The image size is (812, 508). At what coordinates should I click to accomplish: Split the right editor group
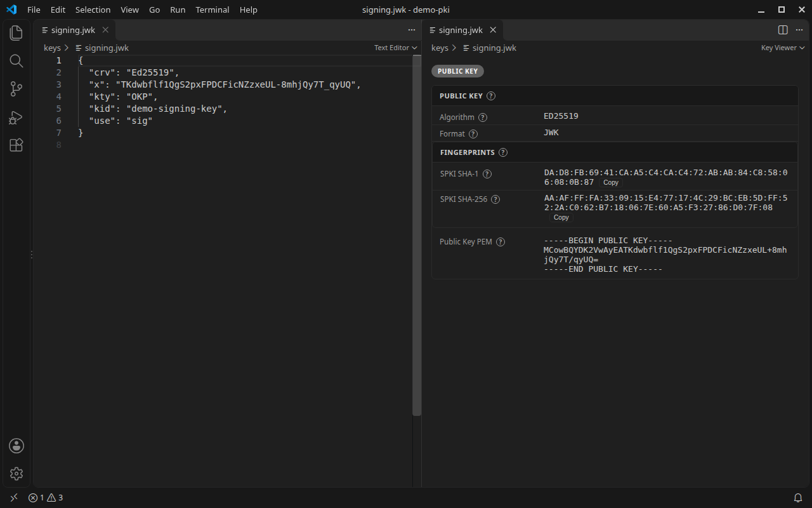tap(783, 30)
